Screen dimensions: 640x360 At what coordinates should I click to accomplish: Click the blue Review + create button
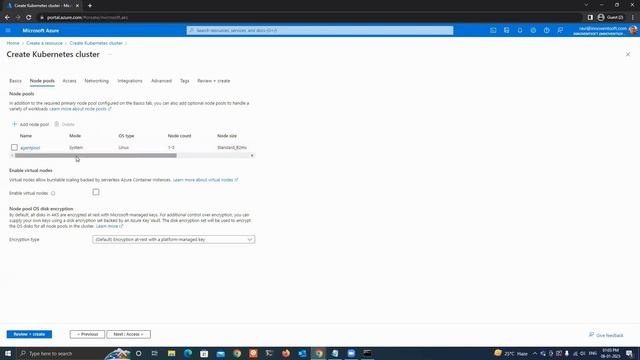[29, 334]
